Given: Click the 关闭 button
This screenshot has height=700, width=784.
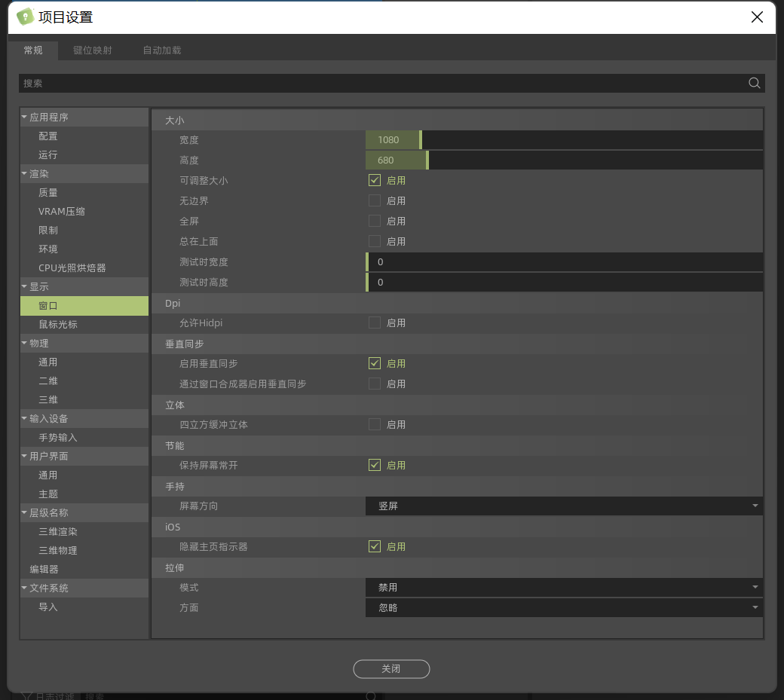Looking at the screenshot, I should click(391, 669).
